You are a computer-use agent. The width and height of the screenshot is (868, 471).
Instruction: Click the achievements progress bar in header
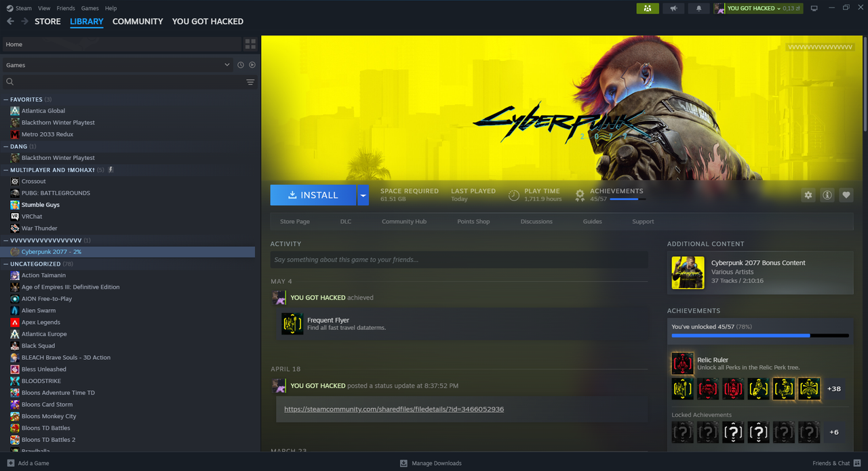tap(628, 199)
